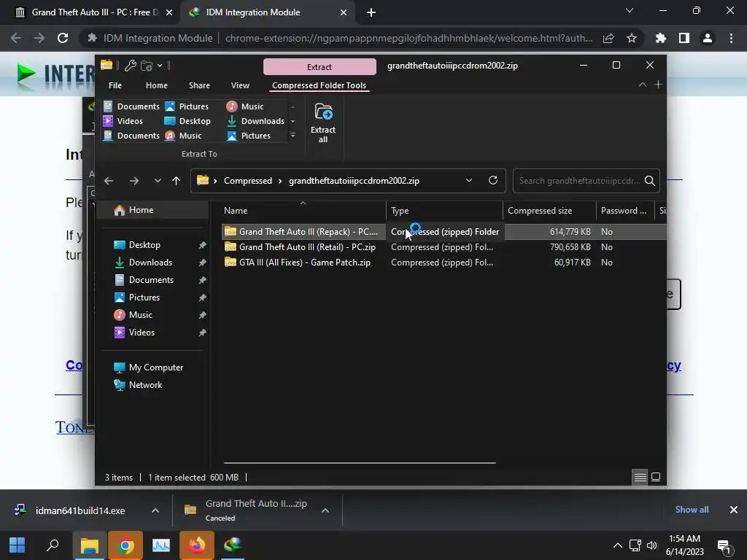Switch to the Share ribbon tab
Image resolution: width=747 pixels, height=560 pixels.
(x=199, y=85)
